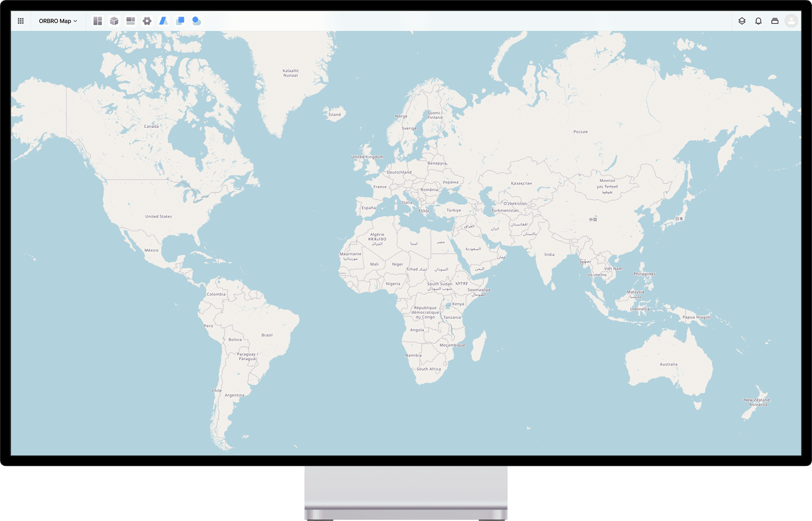Click the Россия label on map
The image size is (812, 521).
coord(580,132)
